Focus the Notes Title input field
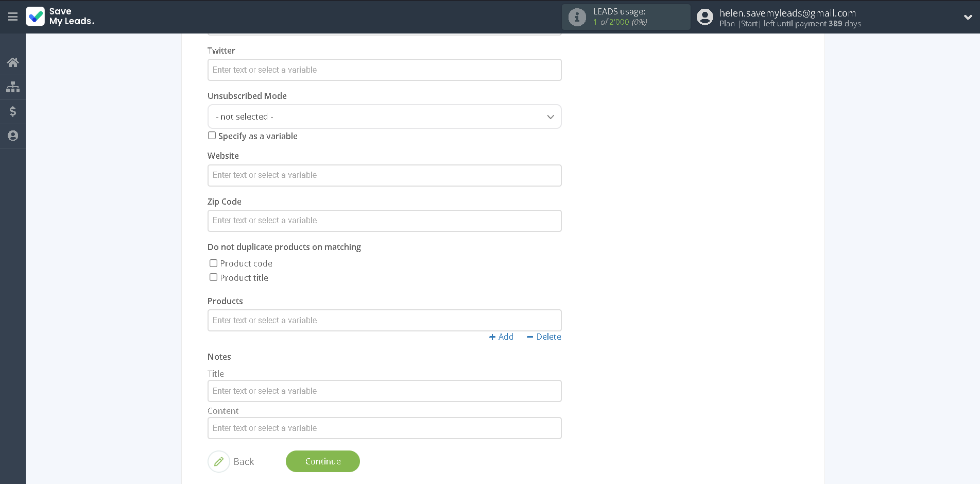Viewport: 980px width, 484px height. click(x=384, y=391)
